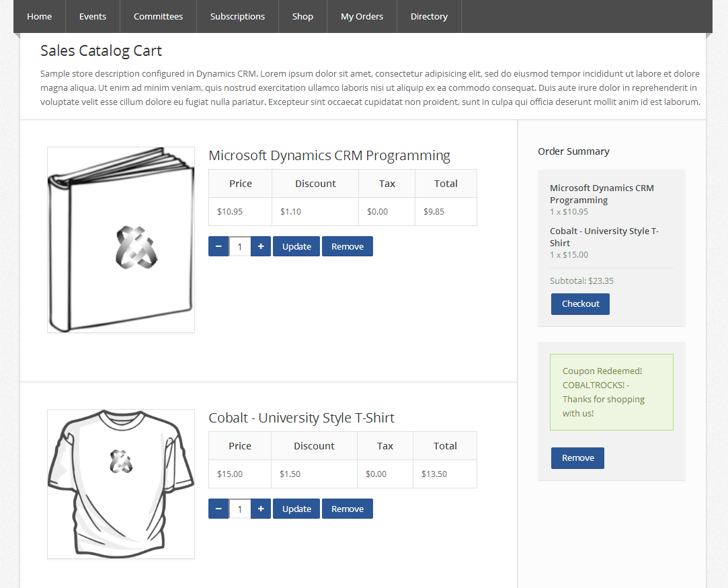The width and height of the screenshot is (728, 588).
Task: Select CRM Programming in Order Summary
Action: pyautogui.click(x=602, y=194)
